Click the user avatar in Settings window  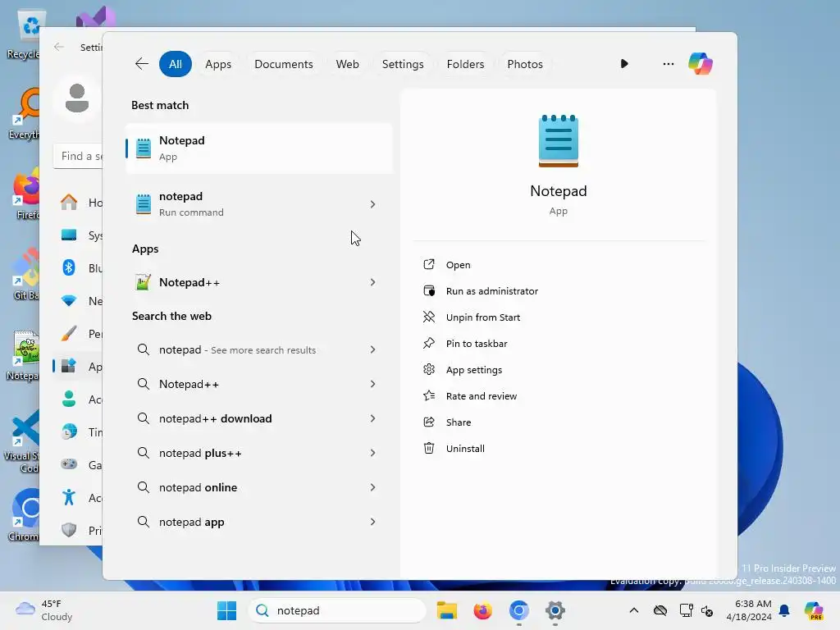click(77, 98)
